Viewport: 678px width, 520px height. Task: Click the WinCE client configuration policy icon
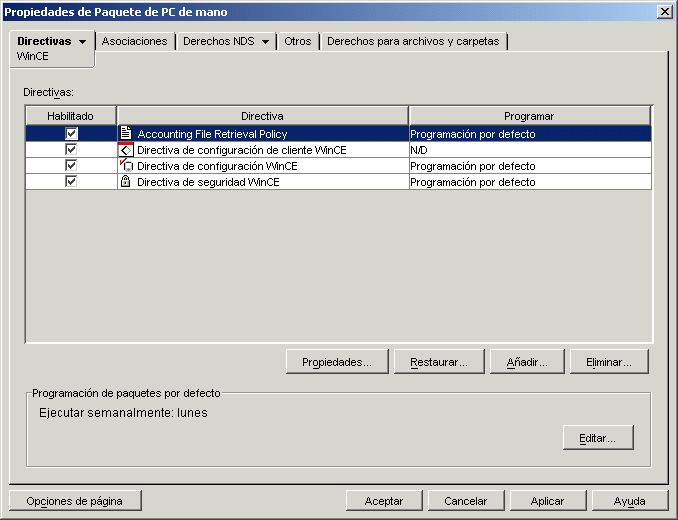pos(126,150)
